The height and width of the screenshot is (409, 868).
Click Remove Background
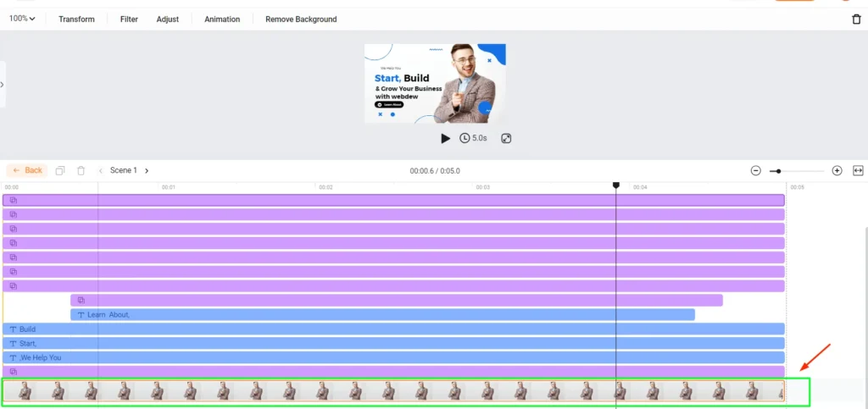[301, 19]
